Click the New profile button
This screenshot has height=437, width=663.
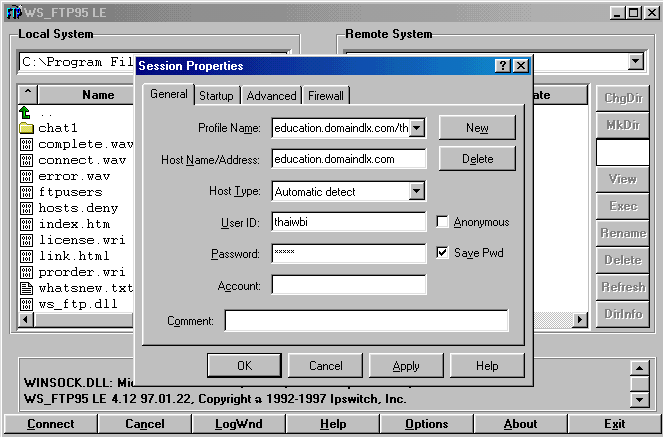tap(477, 128)
